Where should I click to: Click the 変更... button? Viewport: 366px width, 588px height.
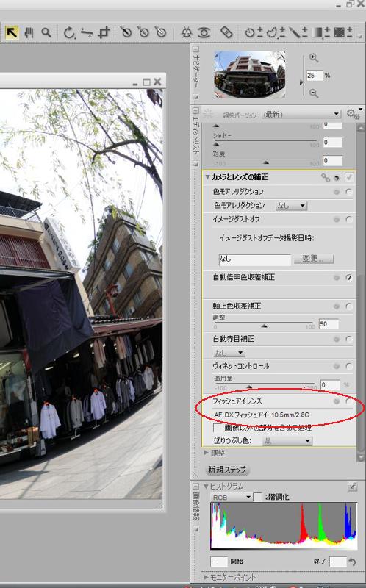pyautogui.click(x=314, y=259)
